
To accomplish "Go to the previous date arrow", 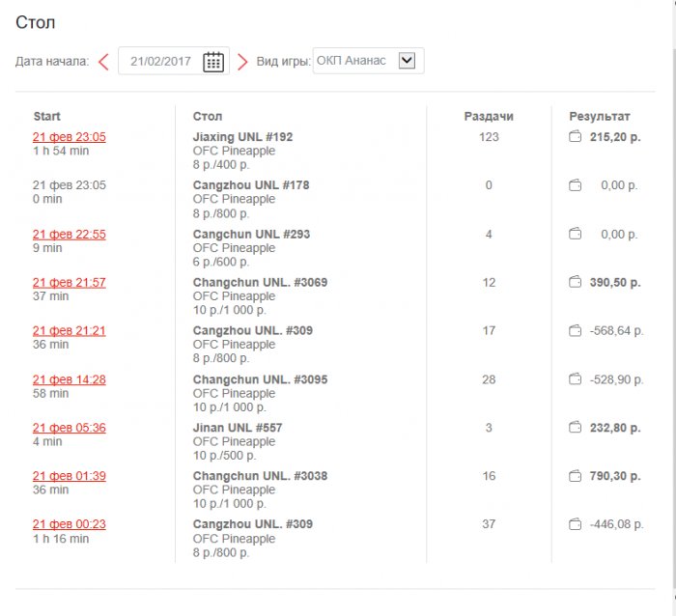I will point(103,62).
